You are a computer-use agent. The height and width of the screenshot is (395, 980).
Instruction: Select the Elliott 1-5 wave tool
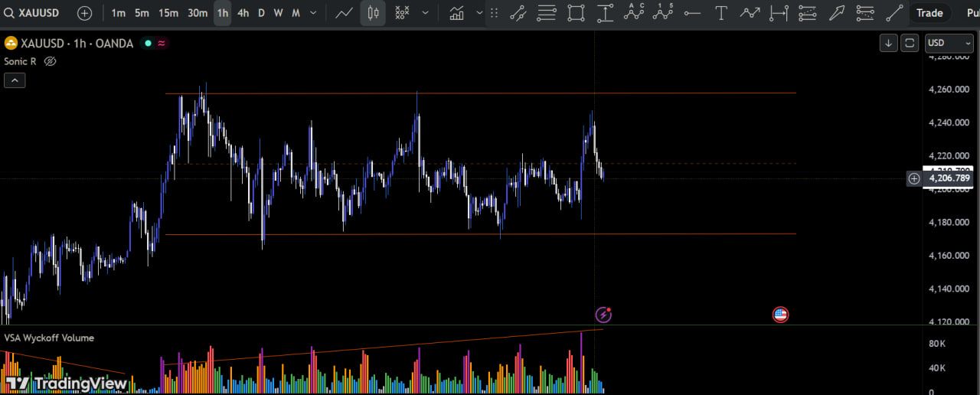pyautogui.click(x=663, y=13)
